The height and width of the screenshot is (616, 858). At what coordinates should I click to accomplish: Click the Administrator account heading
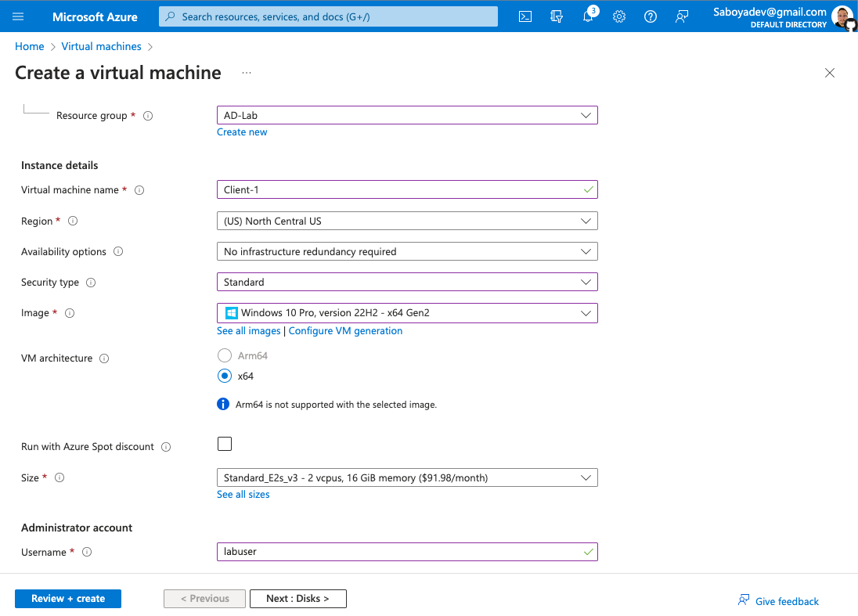pos(77,528)
